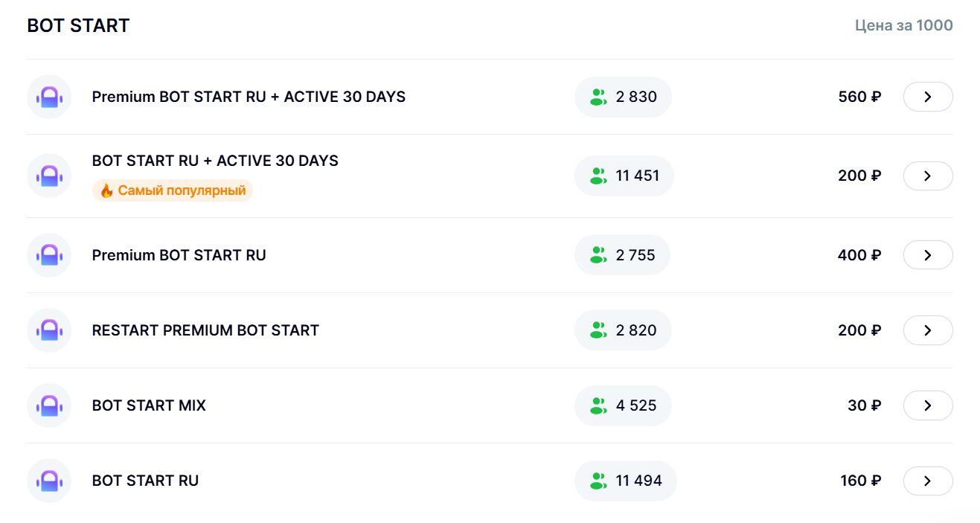
Task: Click the bot icon beside Premium BOT START RU + ACTIVE 30 DAYS
Action: click(x=49, y=97)
